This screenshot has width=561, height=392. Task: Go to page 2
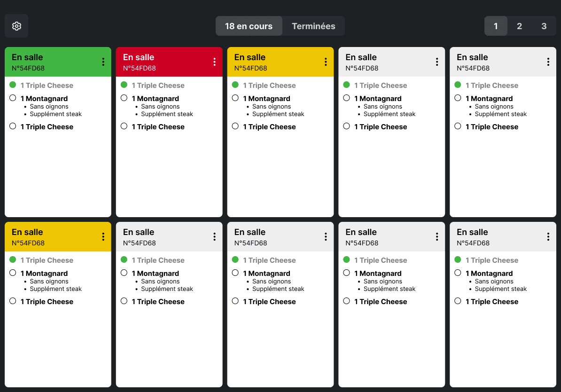(x=519, y=26)
